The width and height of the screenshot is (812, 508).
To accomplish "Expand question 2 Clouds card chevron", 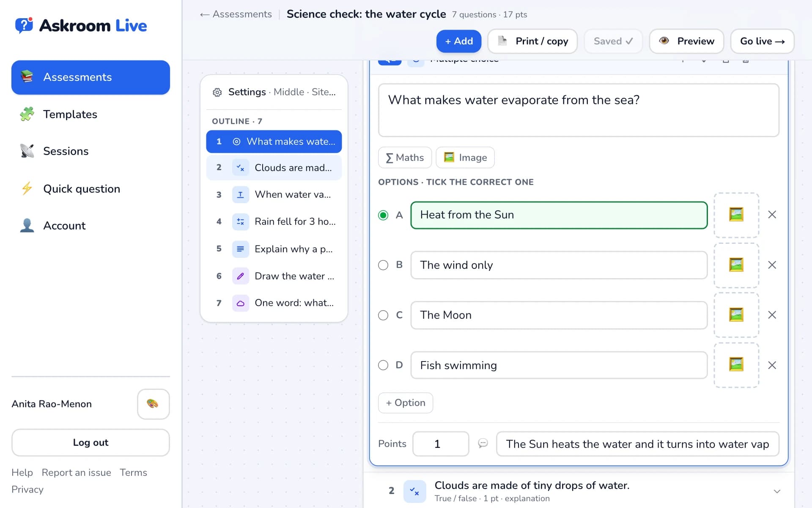I will 777,491.
